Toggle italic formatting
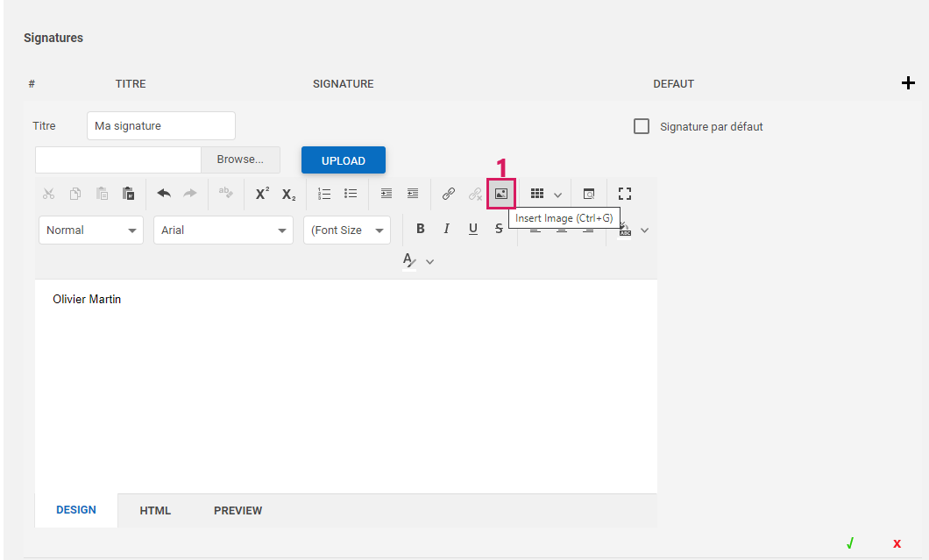 coord(447,229)
